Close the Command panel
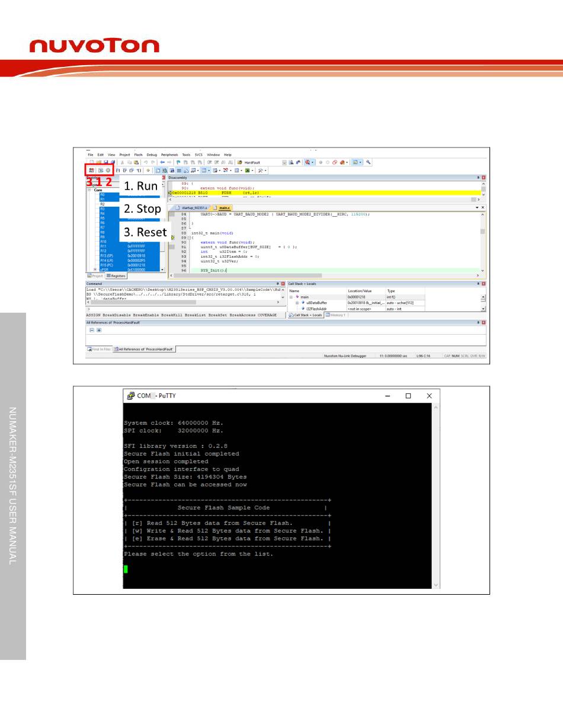This screenshot has height=728, width=563. point(283,284)
